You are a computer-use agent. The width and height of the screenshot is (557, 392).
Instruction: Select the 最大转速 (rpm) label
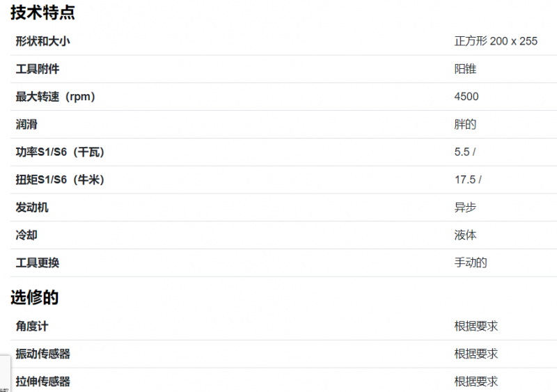click(x=55, y=97)
